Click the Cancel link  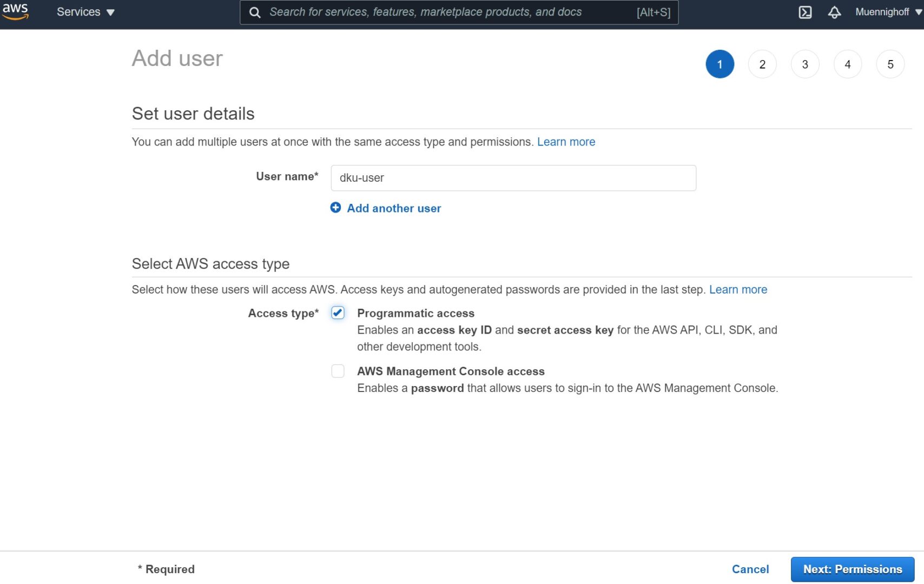[x=750, y=569]
